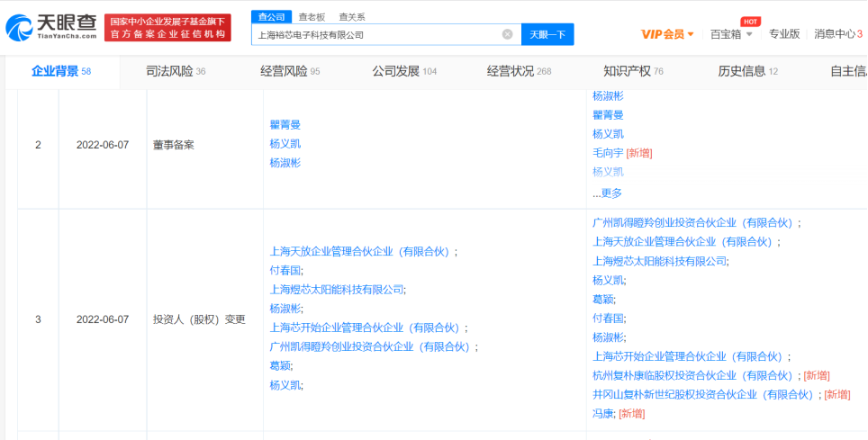Click the 天眼一下 search button
This screenshot has height=440, width=868.
[x=547, y=34]
